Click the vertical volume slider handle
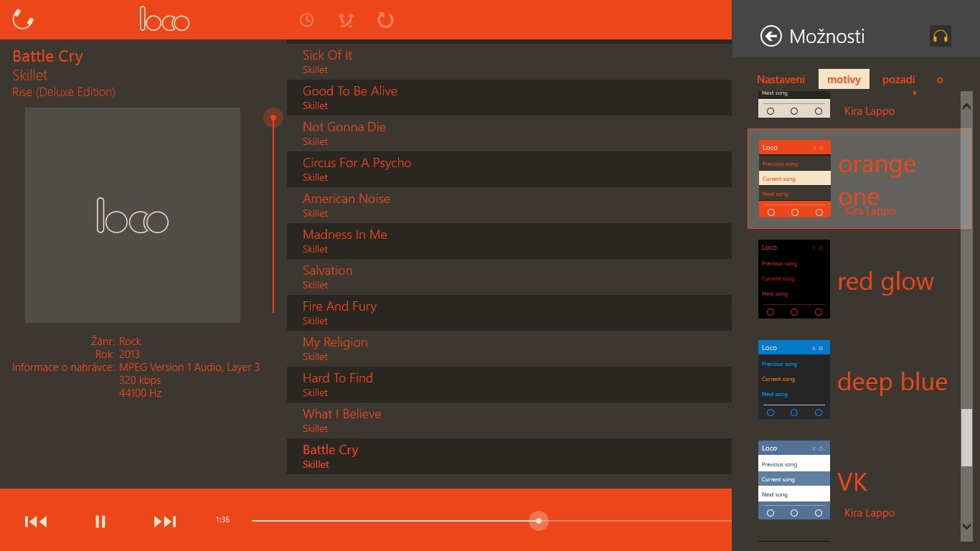 pos(273,118)
